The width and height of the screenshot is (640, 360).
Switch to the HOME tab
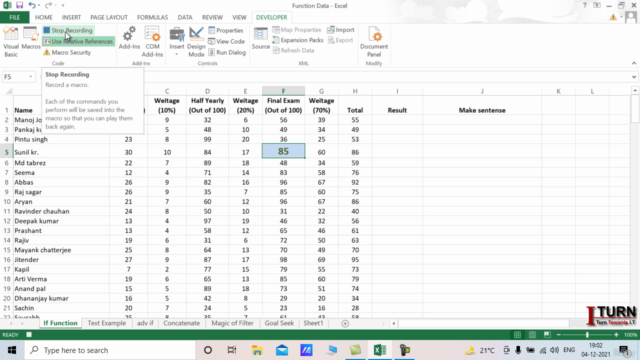coord(44,17)
